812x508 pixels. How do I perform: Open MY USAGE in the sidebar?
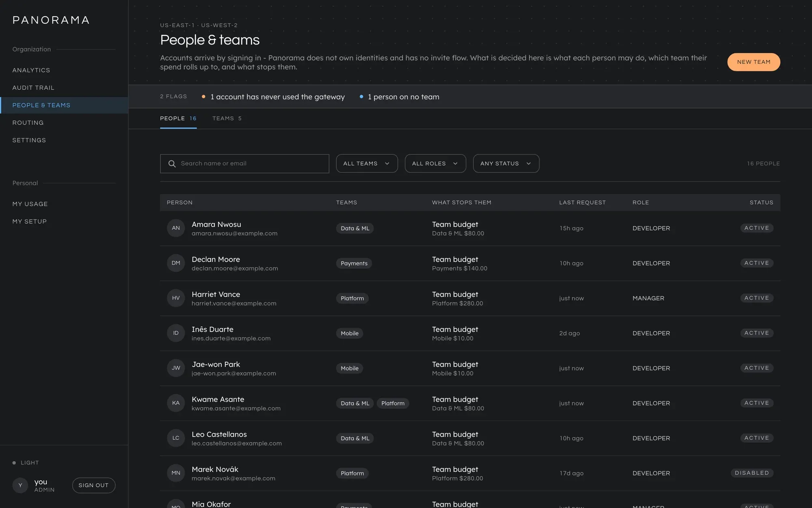pyautogui.click(x=64, y=204)
